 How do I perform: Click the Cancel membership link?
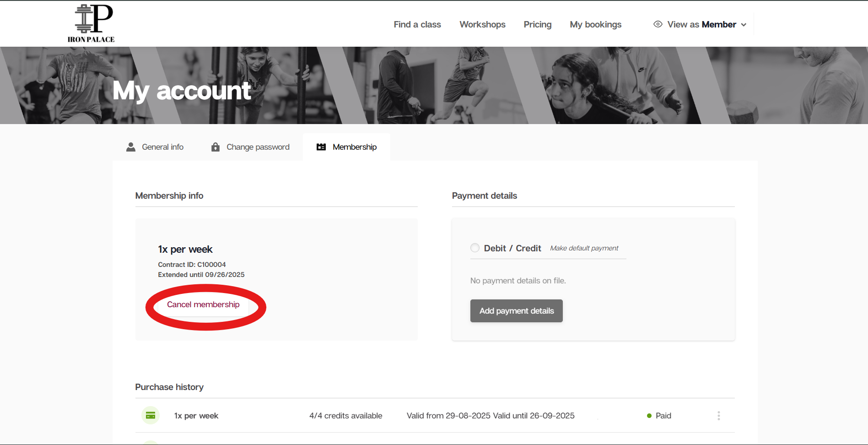203,304
